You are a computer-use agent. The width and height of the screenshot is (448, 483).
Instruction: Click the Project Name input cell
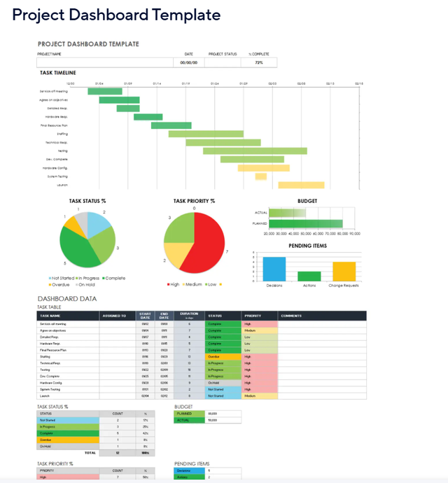(x=105, y=62)
